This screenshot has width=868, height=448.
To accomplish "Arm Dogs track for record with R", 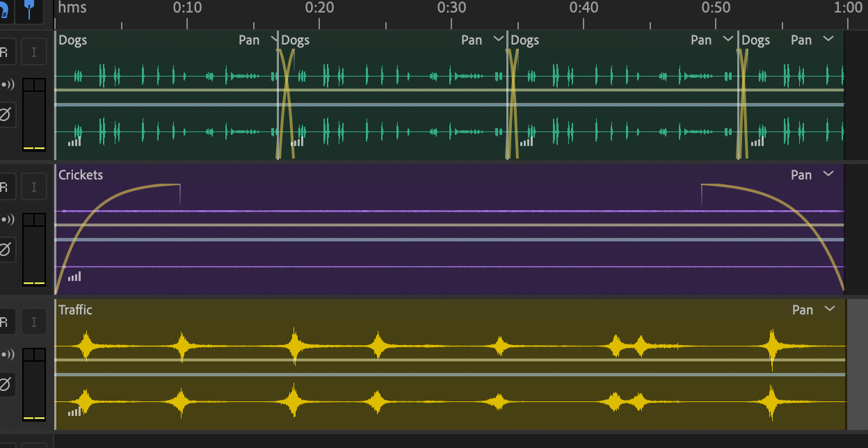I will tap(6, 51).
